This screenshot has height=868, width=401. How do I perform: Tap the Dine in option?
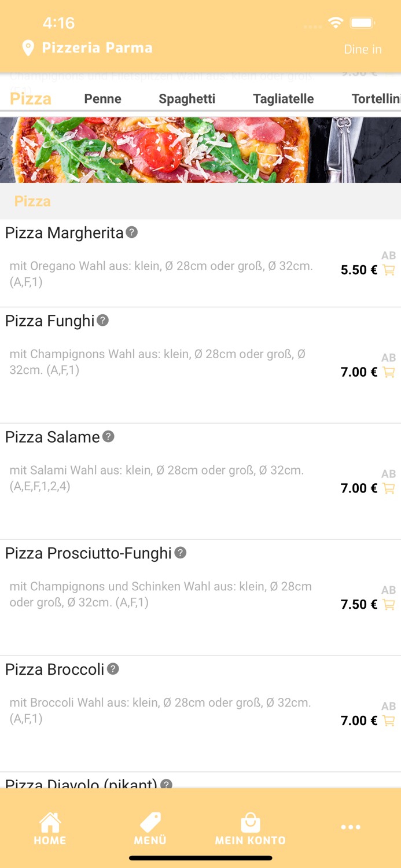[362, 50]
